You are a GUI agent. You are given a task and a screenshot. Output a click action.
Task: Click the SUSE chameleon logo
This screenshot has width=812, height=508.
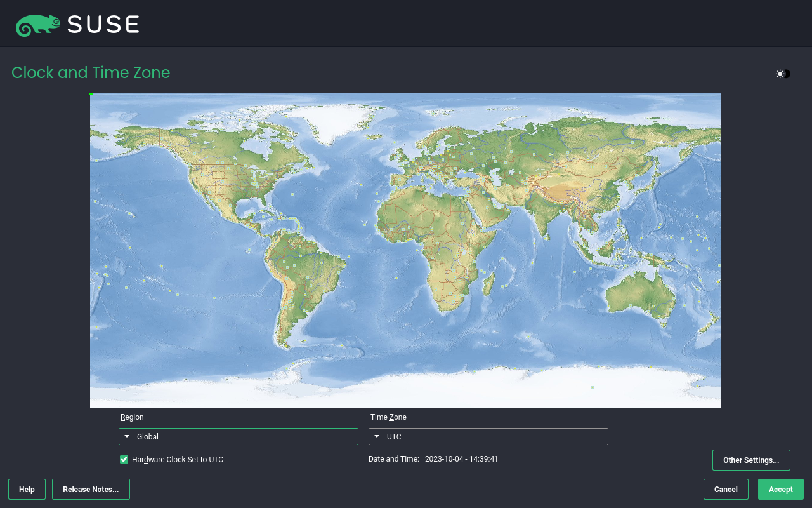pos(38,25)
